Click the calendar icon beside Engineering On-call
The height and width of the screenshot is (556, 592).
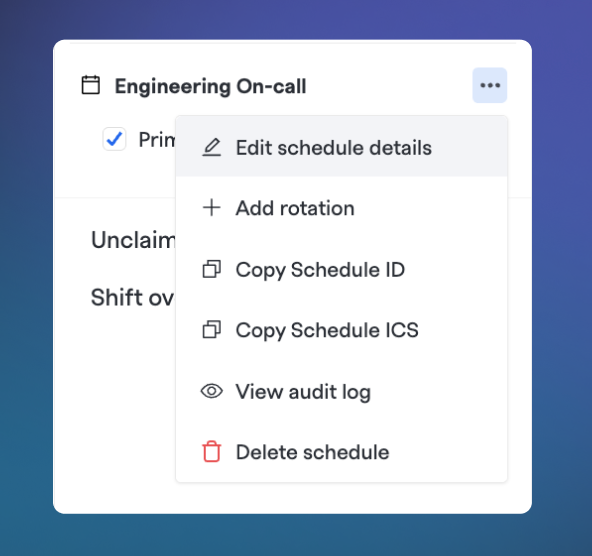(x=91, y=85)
